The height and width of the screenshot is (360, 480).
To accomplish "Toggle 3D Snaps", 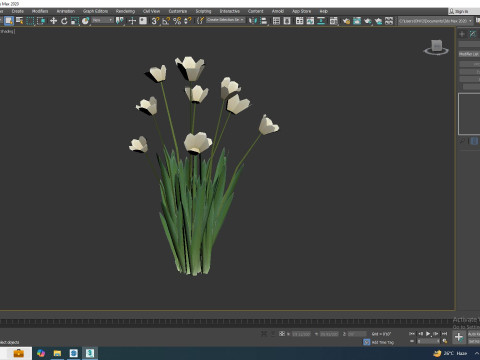I will (155, 21).
